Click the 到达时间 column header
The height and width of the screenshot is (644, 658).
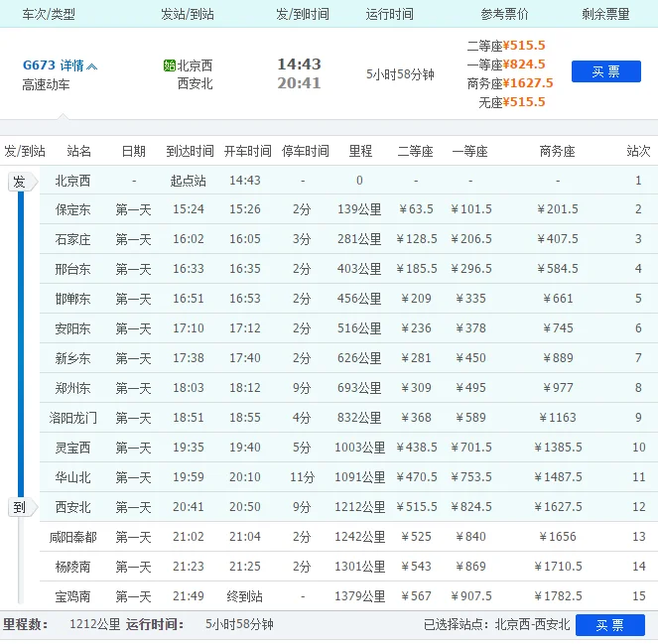pyautogui.click(x=191, y=151)
